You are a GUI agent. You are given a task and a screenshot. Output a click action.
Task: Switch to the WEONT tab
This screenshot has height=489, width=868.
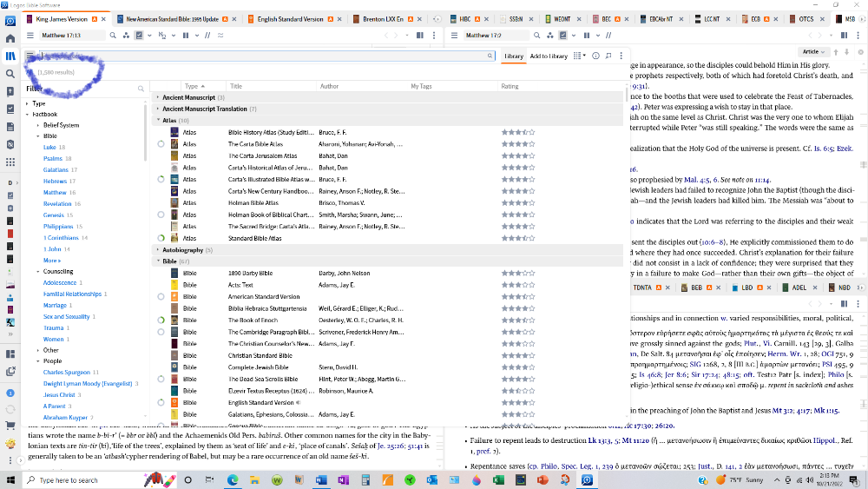(x=562, y=19)
